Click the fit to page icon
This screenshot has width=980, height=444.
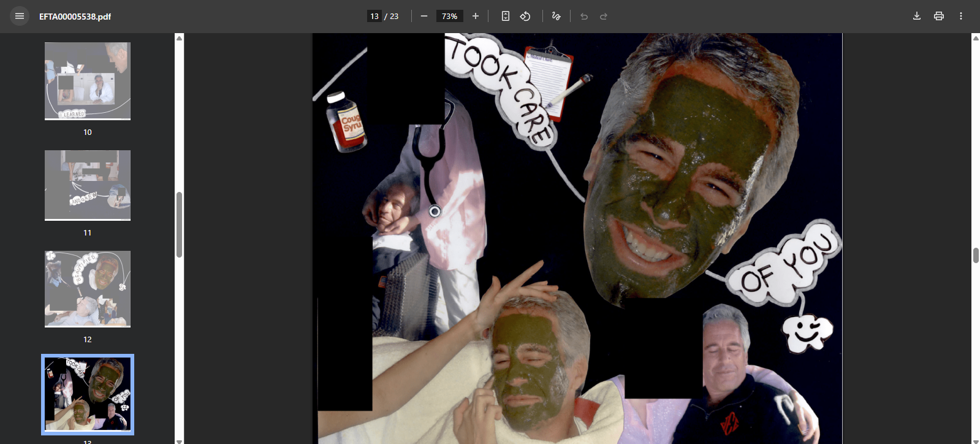tap(506, 16)
